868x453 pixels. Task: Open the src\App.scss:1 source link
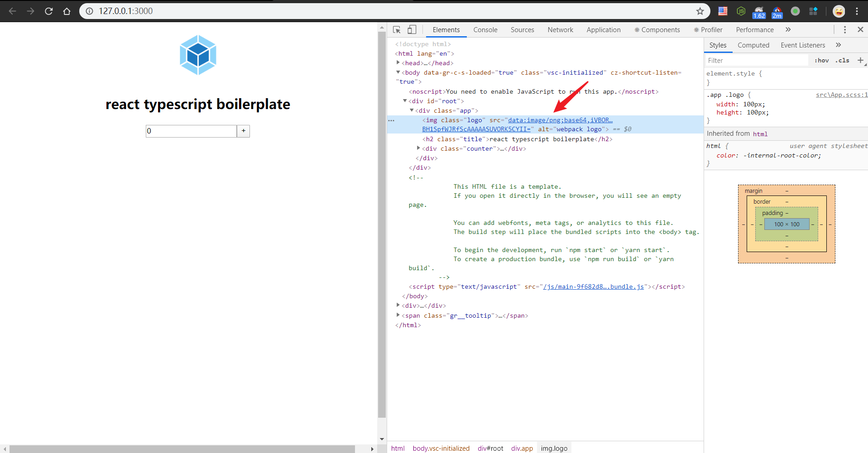tap(842, 95)
